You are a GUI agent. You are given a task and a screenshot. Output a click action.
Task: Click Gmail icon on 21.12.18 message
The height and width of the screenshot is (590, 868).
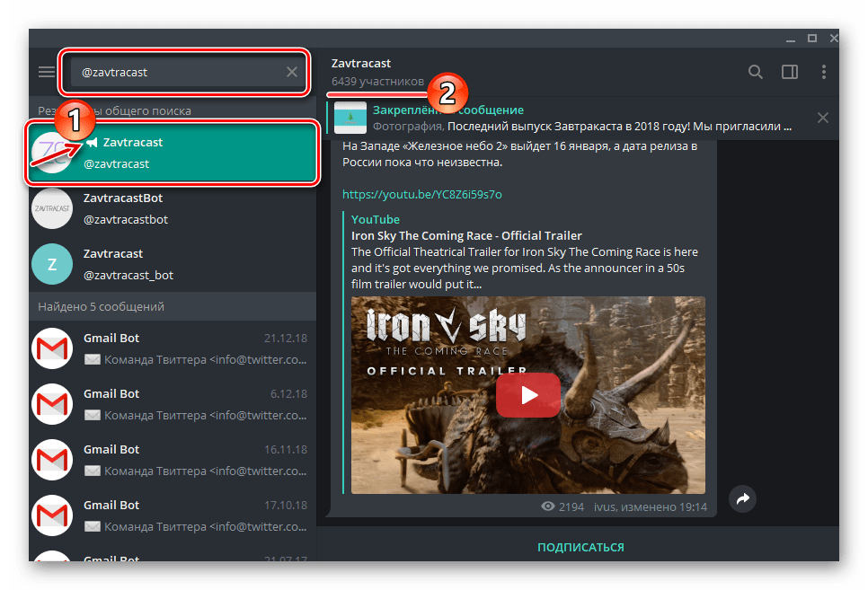52,348
